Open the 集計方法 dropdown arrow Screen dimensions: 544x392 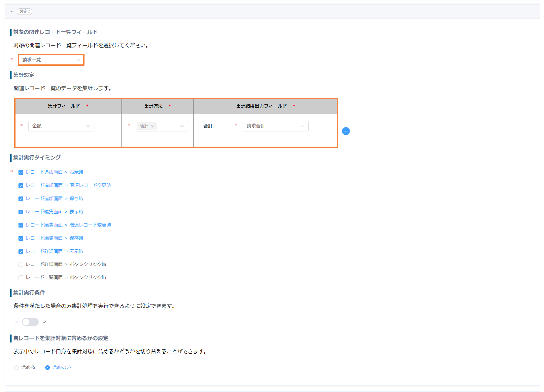tap(182, 126)
